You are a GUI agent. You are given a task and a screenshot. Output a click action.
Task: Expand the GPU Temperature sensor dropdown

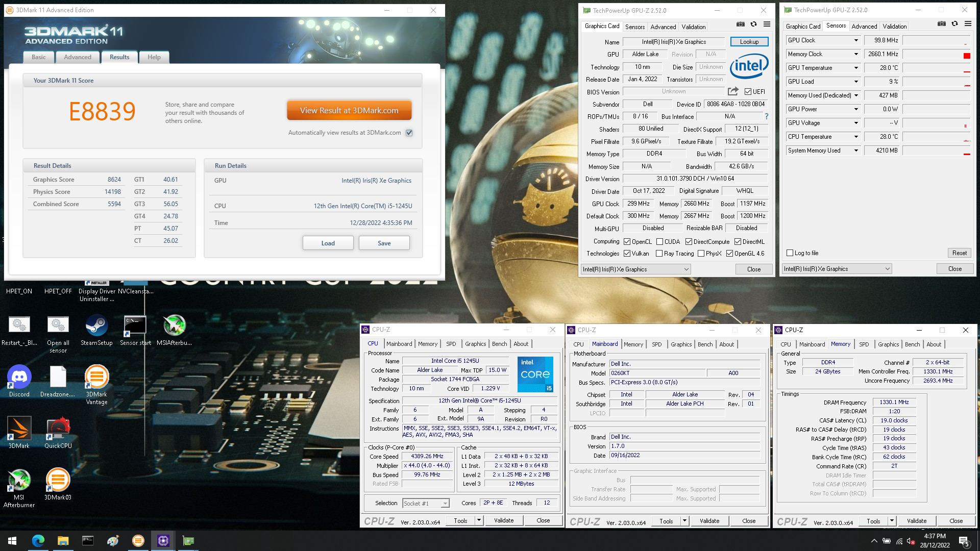[856, 68]
